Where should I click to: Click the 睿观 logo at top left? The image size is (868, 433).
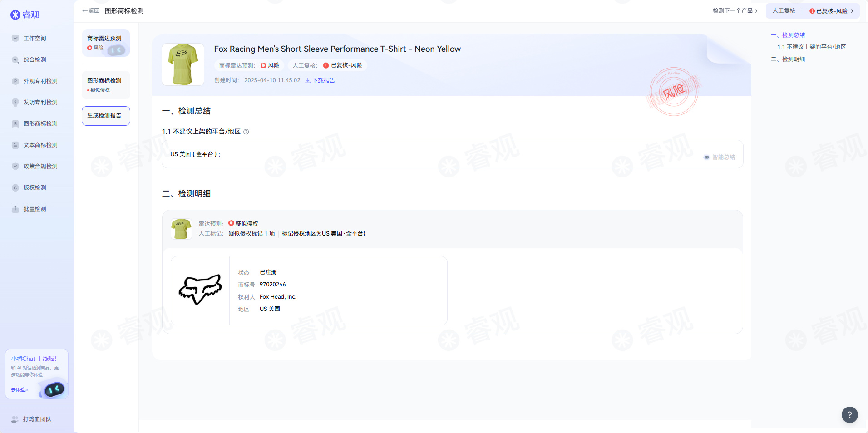coord(25,15)
